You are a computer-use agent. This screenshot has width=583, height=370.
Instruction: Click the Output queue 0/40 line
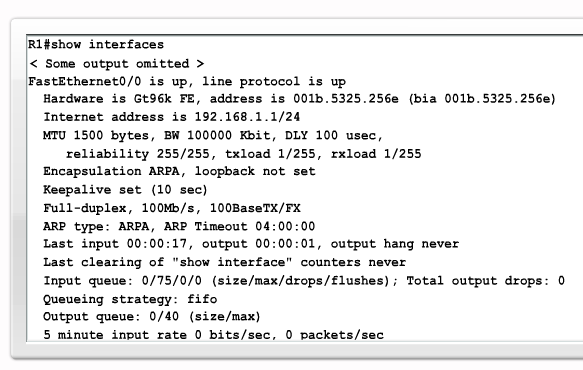(x=152, y=317)
